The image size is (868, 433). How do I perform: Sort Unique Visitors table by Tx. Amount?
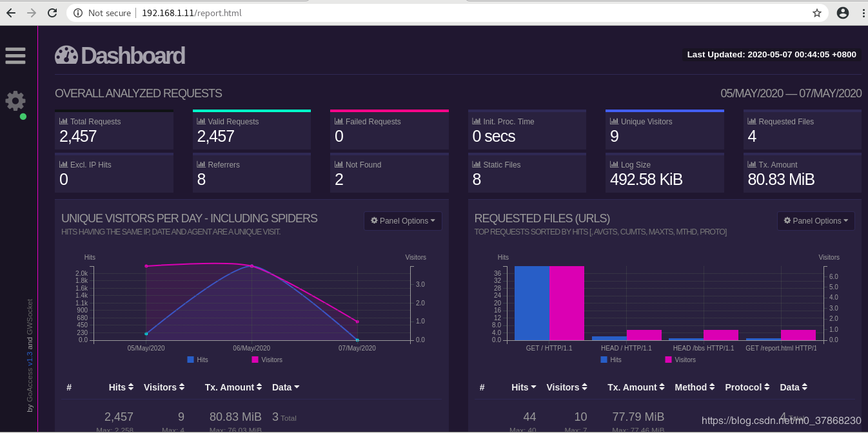pos(233,387)
